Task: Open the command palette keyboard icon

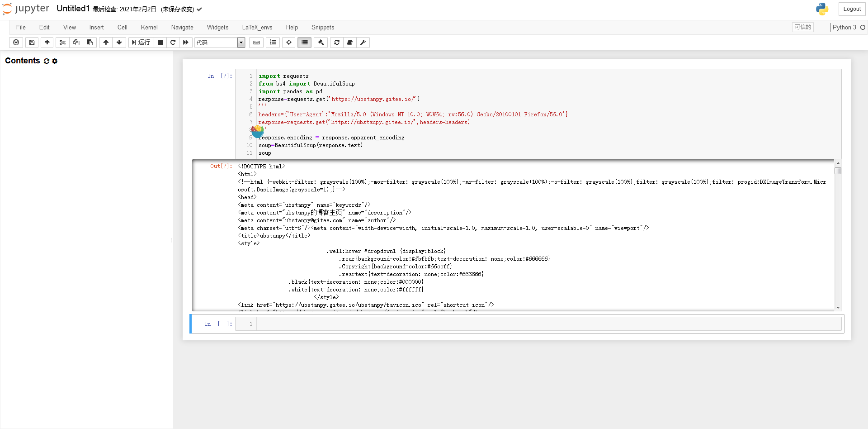Action: click(256, 43)
